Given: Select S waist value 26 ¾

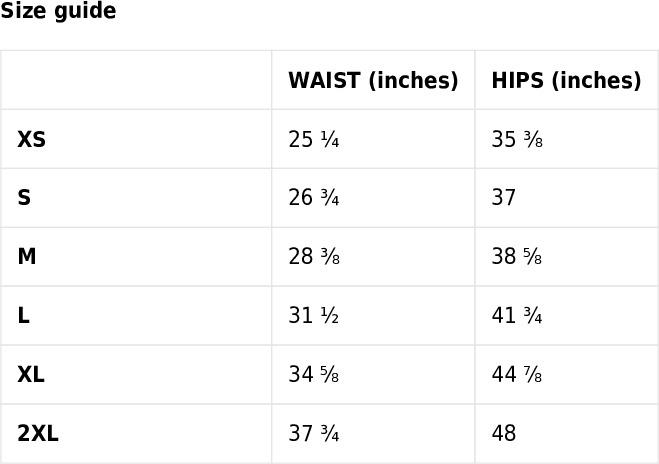Looking at the screenshot, I should pyautogui.click(x=314, y=198).
